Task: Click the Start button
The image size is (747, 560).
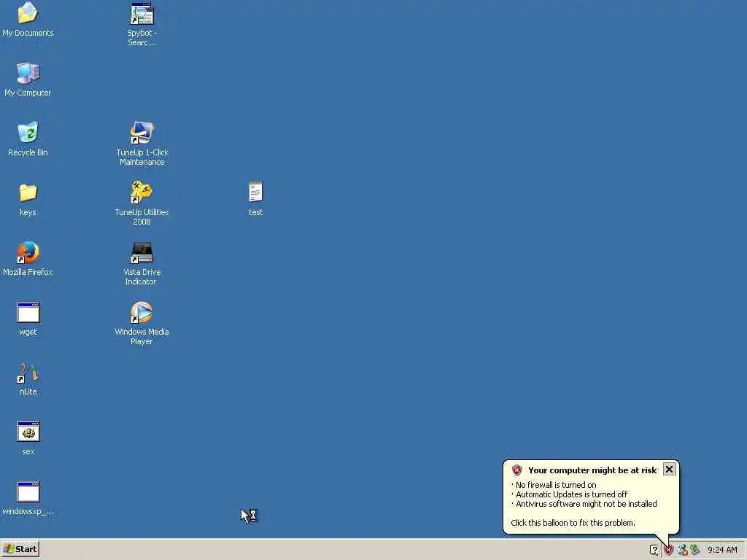Action: click(x=20, y=549)
